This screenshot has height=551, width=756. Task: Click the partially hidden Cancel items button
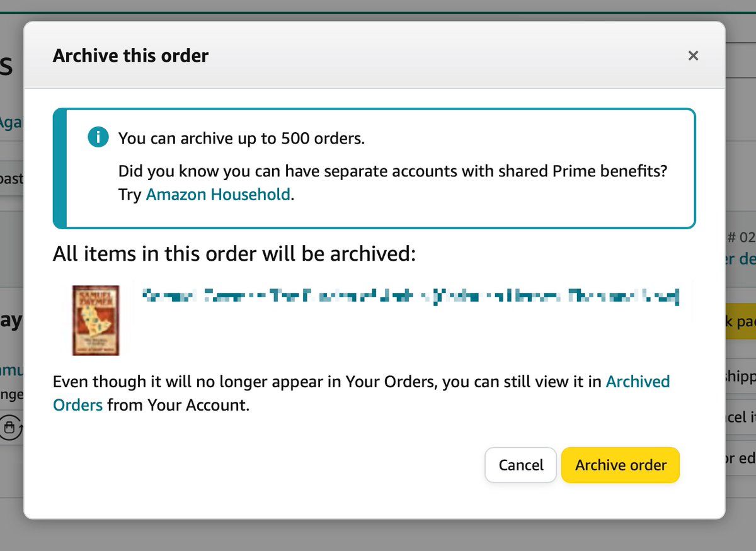[x=741, y=417]
